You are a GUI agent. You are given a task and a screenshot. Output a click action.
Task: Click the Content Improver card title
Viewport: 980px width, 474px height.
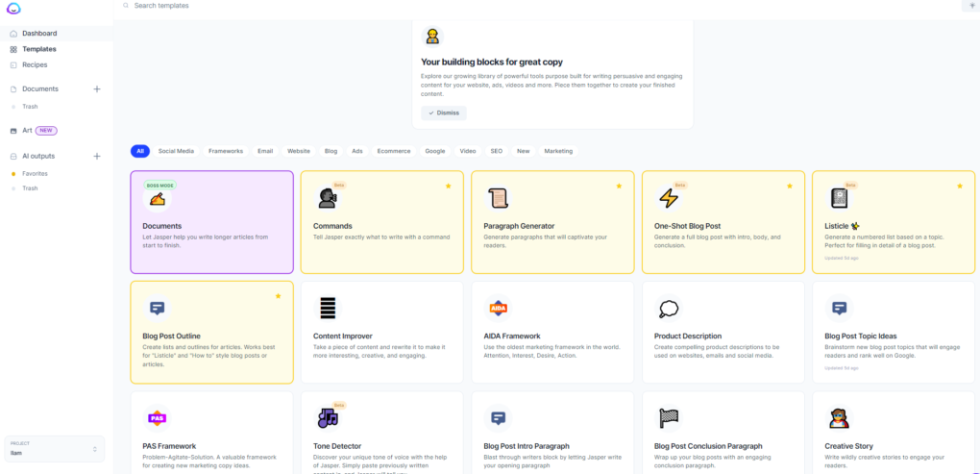(342, 336)
